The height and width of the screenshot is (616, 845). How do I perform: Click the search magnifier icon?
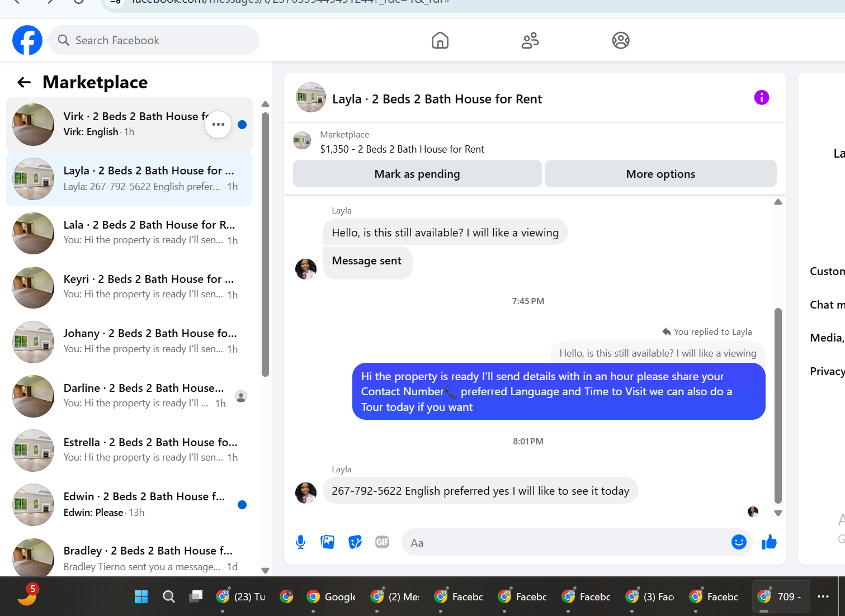64,40
